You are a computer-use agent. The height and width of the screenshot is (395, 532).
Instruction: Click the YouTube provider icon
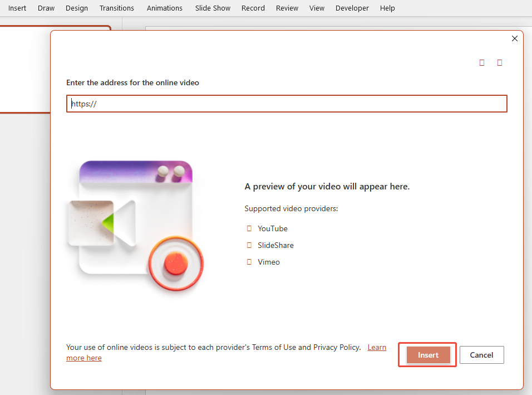point(249,228)
